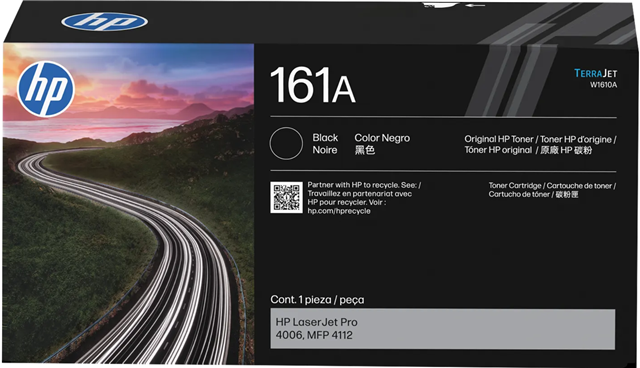Click the HP logo on the box top flap

tap(104, 22)
